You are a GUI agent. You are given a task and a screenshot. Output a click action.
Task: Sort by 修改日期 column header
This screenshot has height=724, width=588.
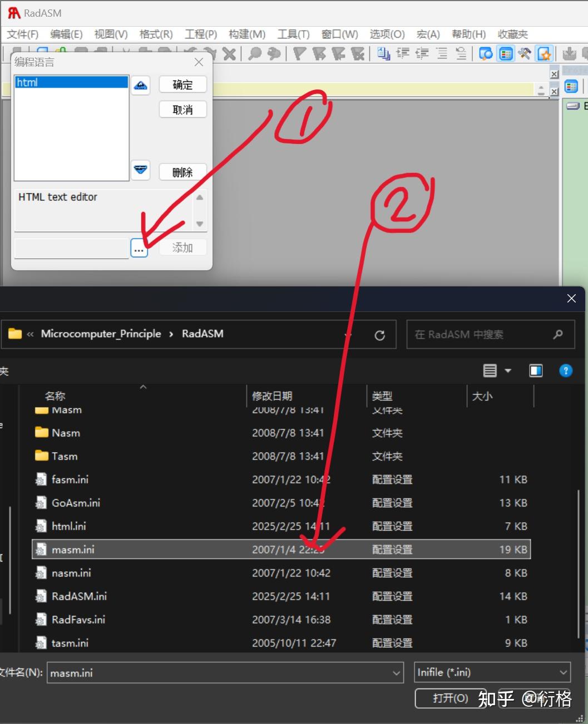pos(272,396)
